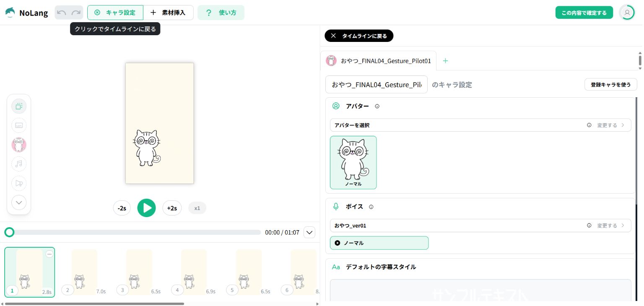Undo the last action

(62, 13)
